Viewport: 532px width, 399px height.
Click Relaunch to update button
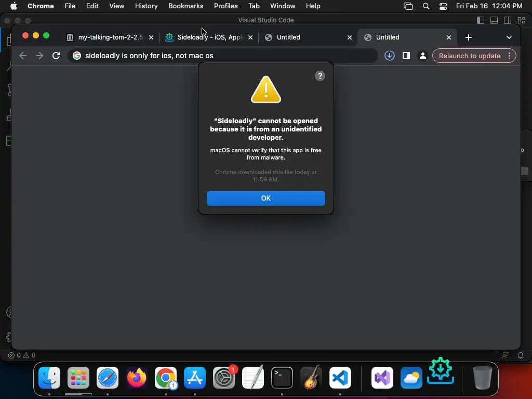coord(470,56)
